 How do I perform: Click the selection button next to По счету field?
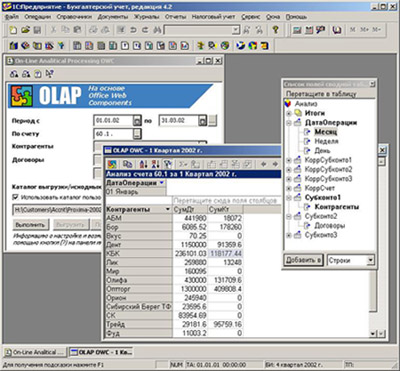pyautogui.click(x=137, y=134)
